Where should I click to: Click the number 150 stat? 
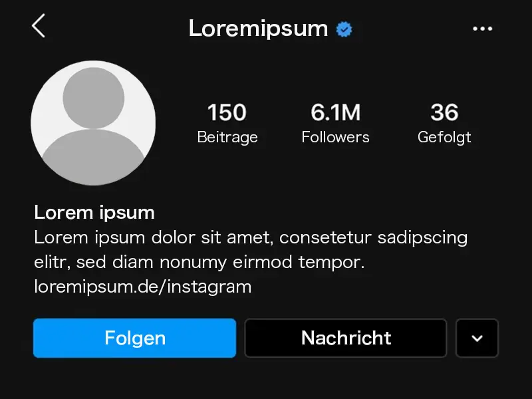[227, 112]
